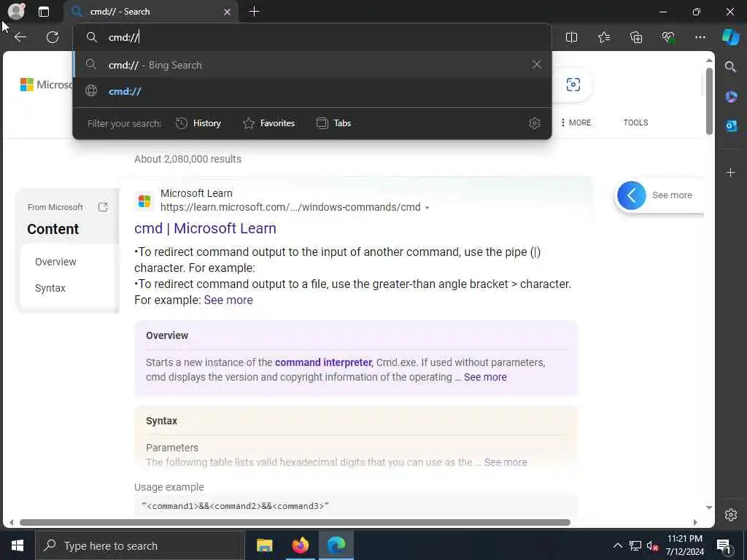This screenshot has width=747, height=560.
Task: Expand the learn.microsoft.com URL dropdown arrow
Action: click(427, 208)
